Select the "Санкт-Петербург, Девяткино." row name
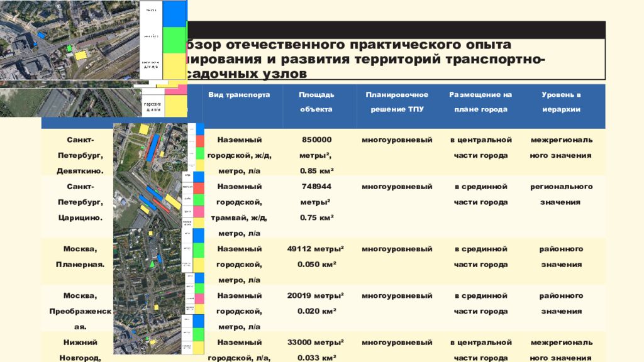The height and width of the screenshot is (362, 644). point(80,155)
